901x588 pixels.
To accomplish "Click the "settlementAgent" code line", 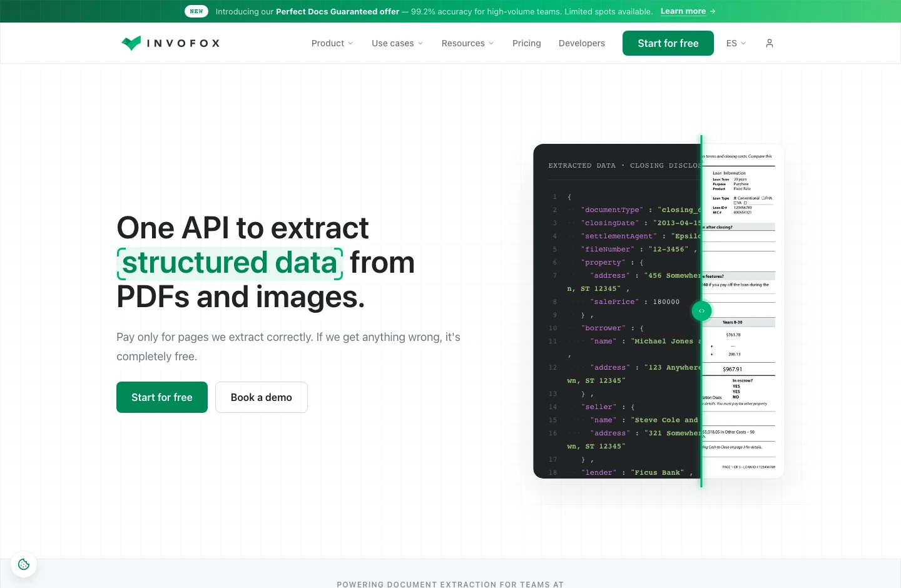I will (641, 236).
